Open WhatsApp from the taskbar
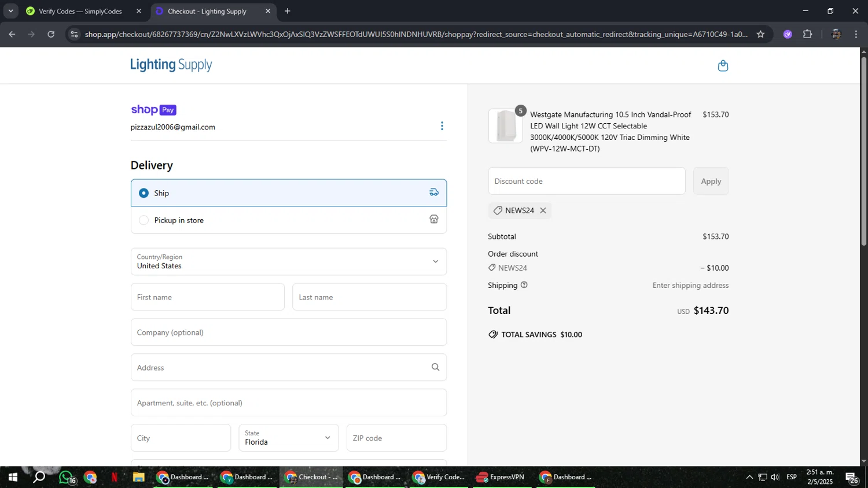 (67, 478)
